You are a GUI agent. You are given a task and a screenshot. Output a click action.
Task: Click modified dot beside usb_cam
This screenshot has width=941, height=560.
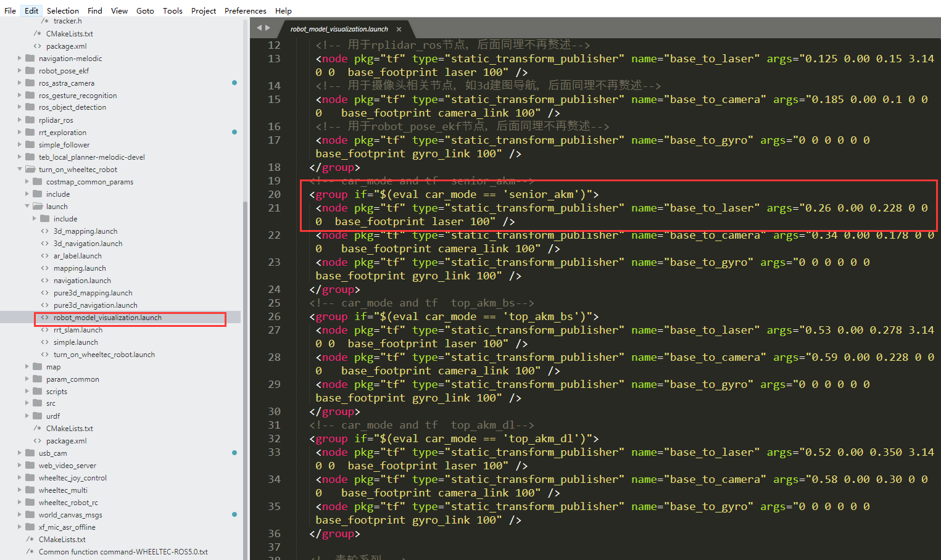pos(234,453)
